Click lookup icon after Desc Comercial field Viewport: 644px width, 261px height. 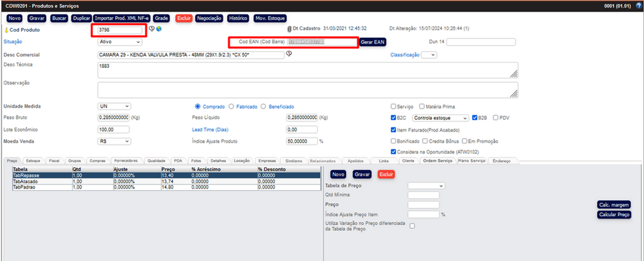pos(288,54)
